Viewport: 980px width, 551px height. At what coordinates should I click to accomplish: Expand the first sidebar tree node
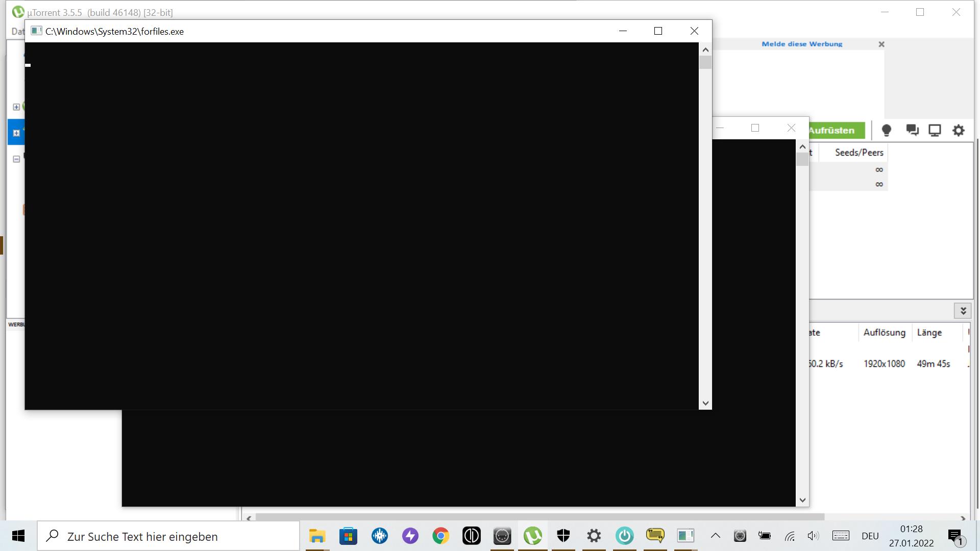click(16, 107)
